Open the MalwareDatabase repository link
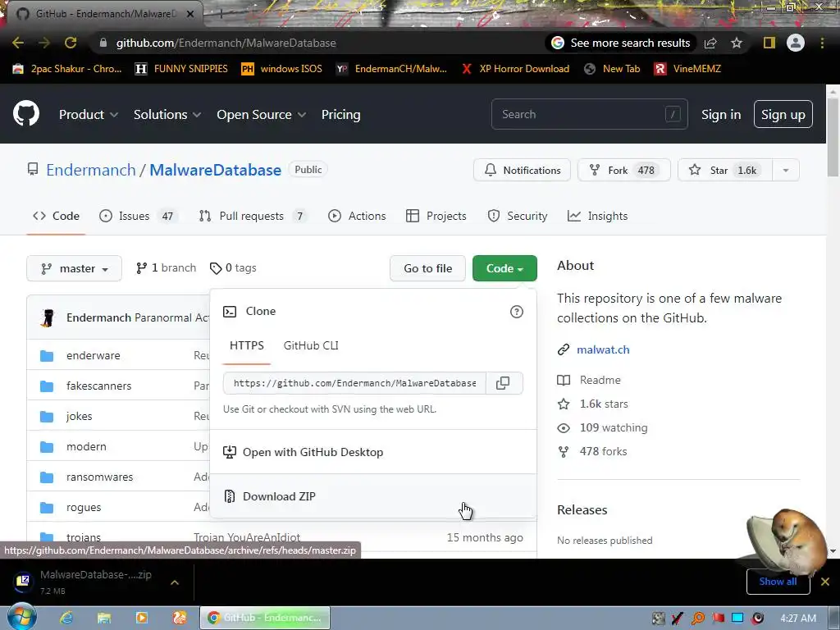The image size is (840, 630). tap(216, 170)
